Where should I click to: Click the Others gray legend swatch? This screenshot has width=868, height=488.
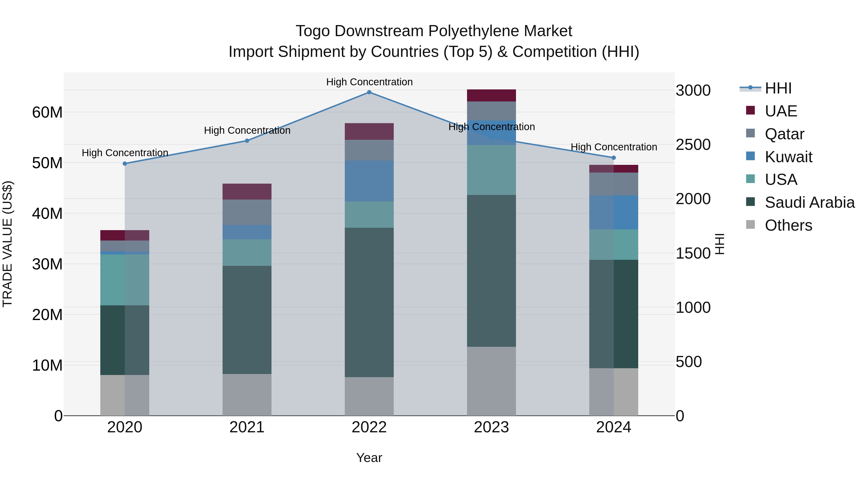point(750,224)
